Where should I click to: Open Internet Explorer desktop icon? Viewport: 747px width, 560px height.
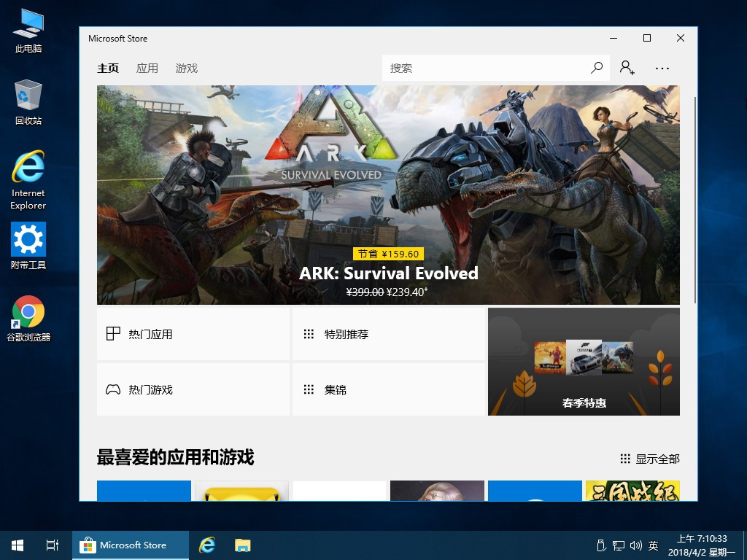(28, 181)
